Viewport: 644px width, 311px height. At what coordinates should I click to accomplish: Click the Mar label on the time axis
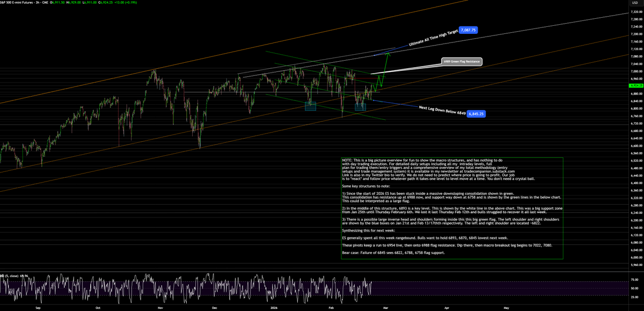[385, 308]
